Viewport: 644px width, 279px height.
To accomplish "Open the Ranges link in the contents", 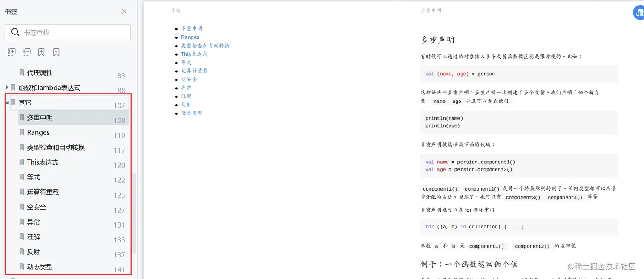I will (x=190, y=37).
